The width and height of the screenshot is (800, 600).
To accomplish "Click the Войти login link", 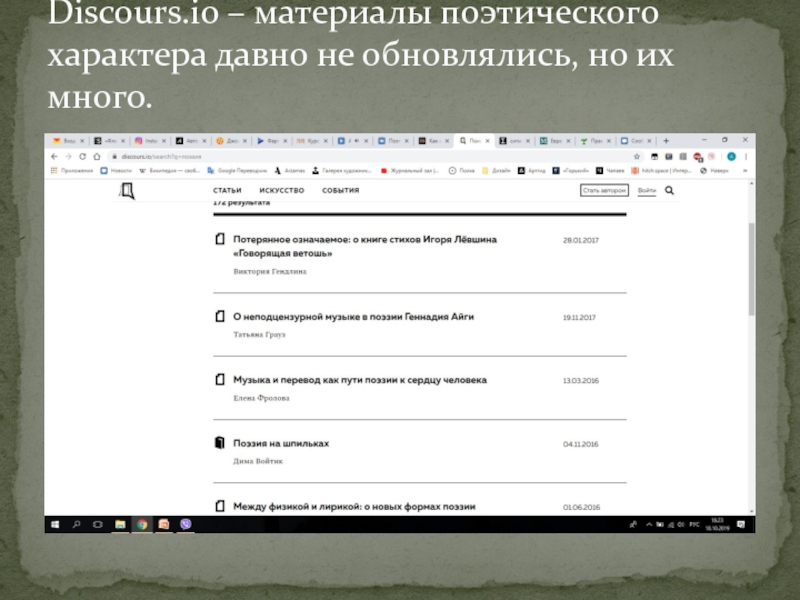I will tap(646, 190).
